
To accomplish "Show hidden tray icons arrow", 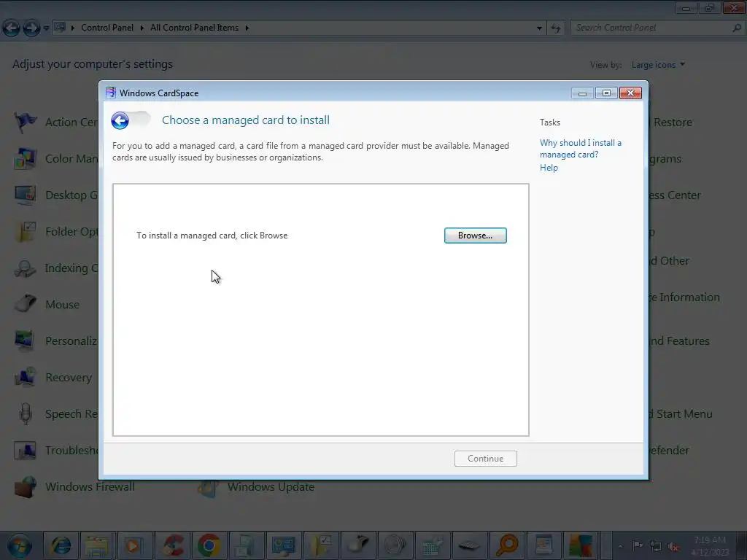I will [x=620, y=547].
